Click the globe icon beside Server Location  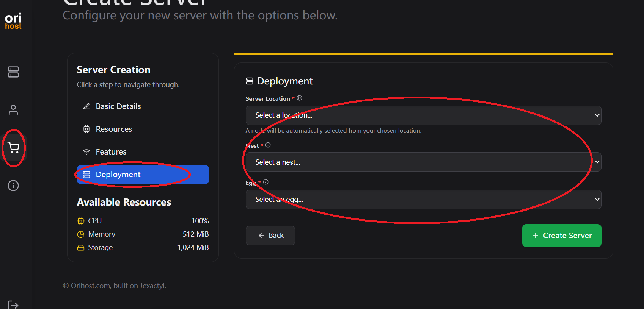point(300,98)
